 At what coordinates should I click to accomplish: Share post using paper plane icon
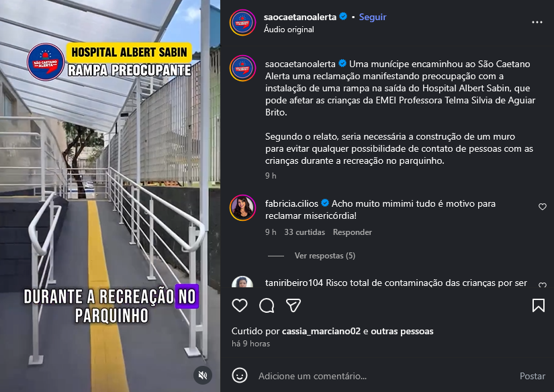click(293, 305)
